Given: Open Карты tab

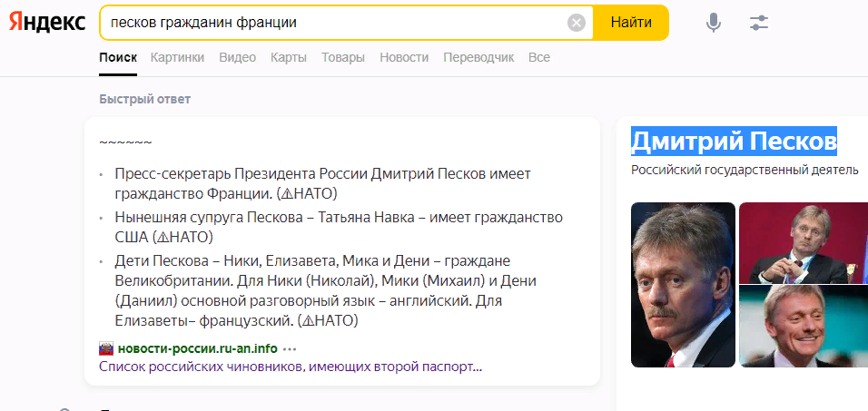Looking at the screenshot, I should coord(289,57).
